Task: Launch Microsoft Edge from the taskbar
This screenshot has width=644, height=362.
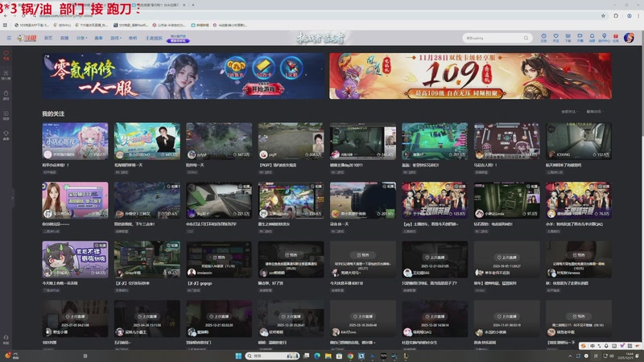Action: pyautogui.click(x=317, y=356)
